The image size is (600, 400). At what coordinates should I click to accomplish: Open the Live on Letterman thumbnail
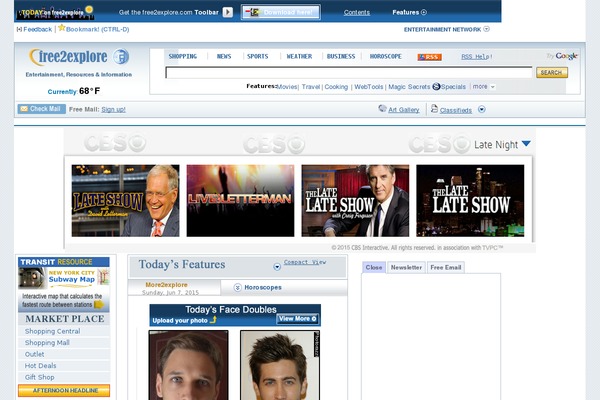click(240, 201)
